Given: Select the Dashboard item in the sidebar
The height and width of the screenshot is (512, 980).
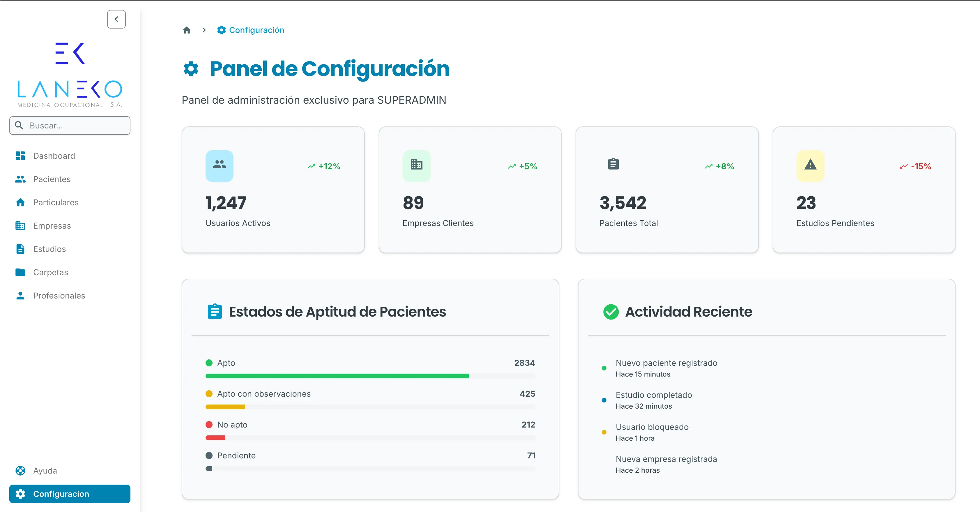Looking at the screenshot, I should tap(54, 156).
